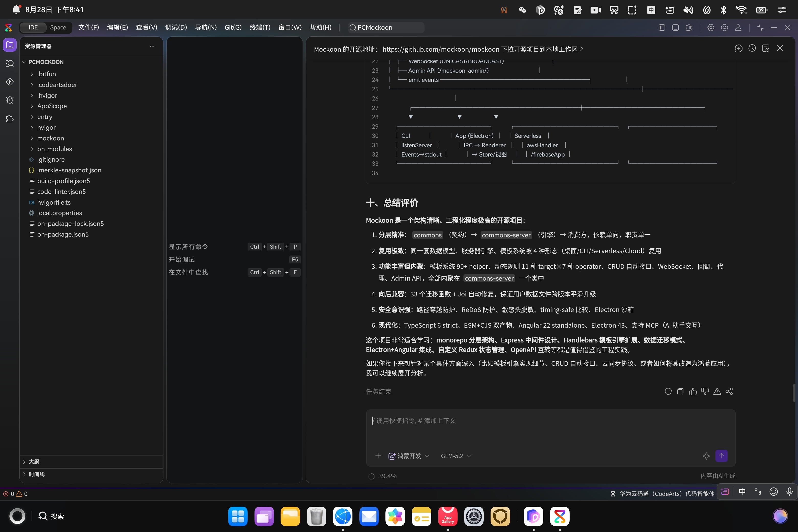This screenshot has width=798, height=532.
Task: Regenerate the AI response
Action: (x=668, y=392)
